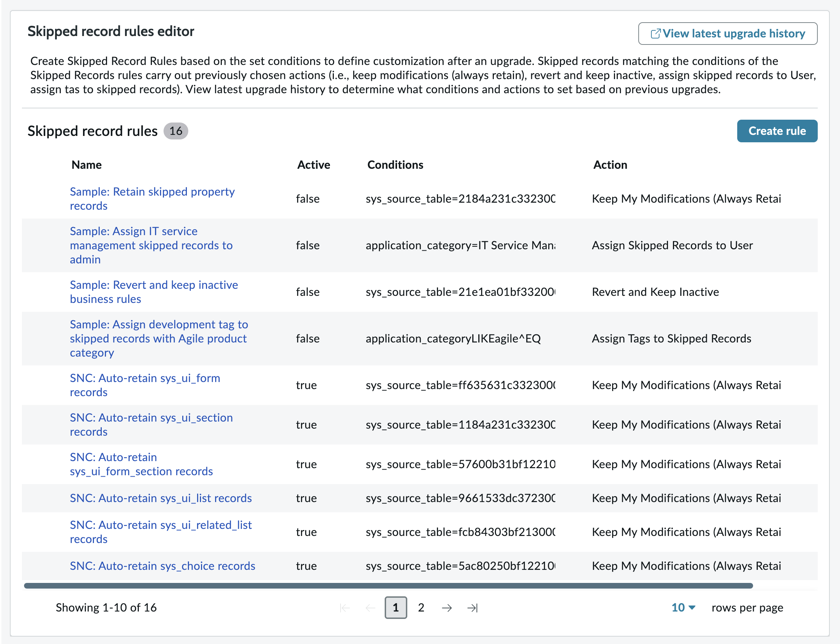Viewport: 840px width, 644px height.
Task: Click condition sys_source_table=21e1ea01bf33200
Action: [x=460, y=292]
